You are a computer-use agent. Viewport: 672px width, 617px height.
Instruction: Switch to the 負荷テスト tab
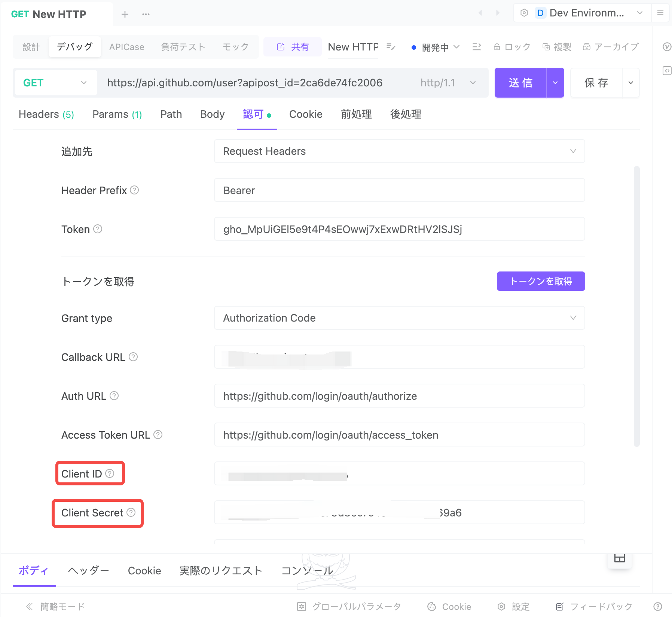pos(183,47)
